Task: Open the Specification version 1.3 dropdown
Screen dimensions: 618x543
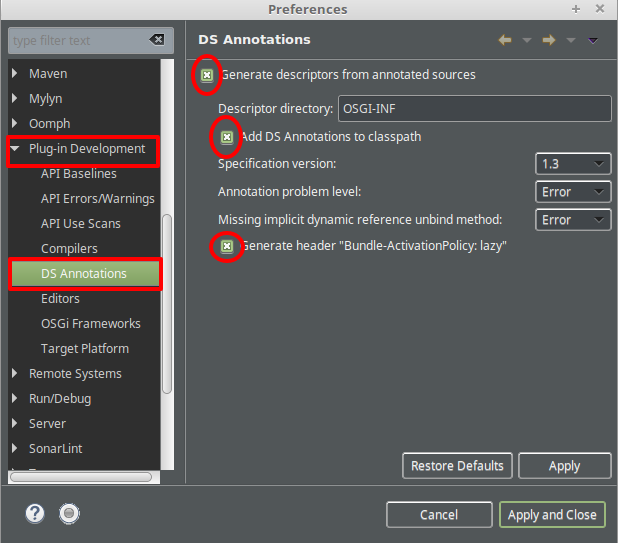Action: pos(573,164)
